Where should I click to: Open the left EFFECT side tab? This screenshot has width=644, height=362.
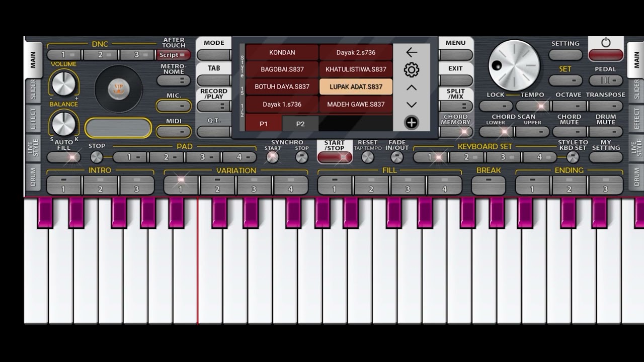pos(33,119)
